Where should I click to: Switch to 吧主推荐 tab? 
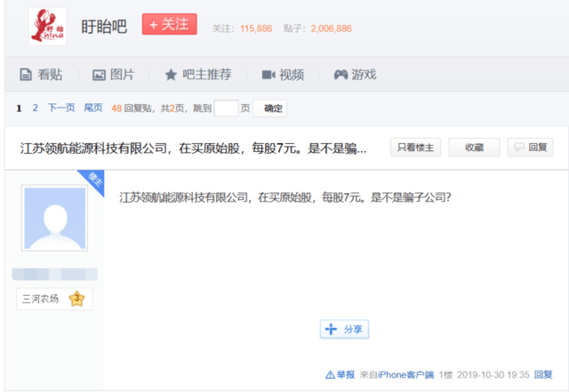pyautogui.click(x=197, y=75)
